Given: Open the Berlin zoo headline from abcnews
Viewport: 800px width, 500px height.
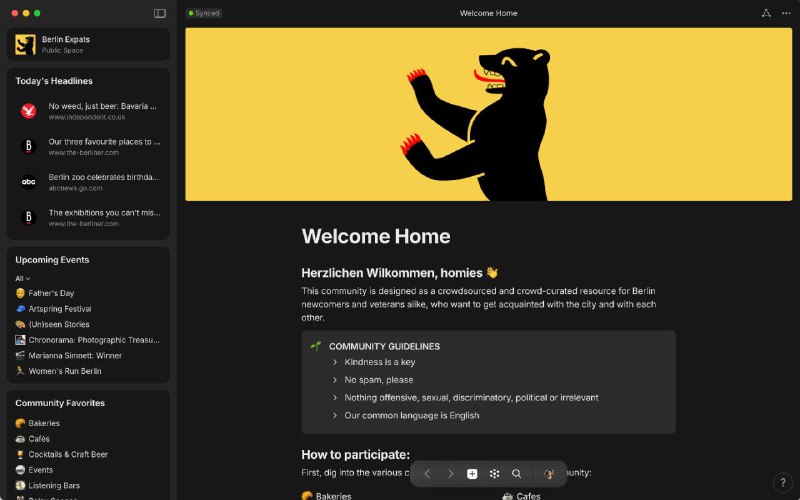Looking at the screenshot, I should pyautogui.click(x=102, y=182).
